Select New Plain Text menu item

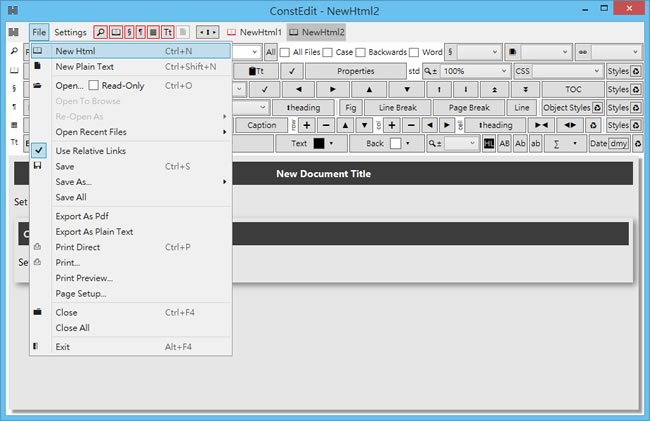point(131,67)
